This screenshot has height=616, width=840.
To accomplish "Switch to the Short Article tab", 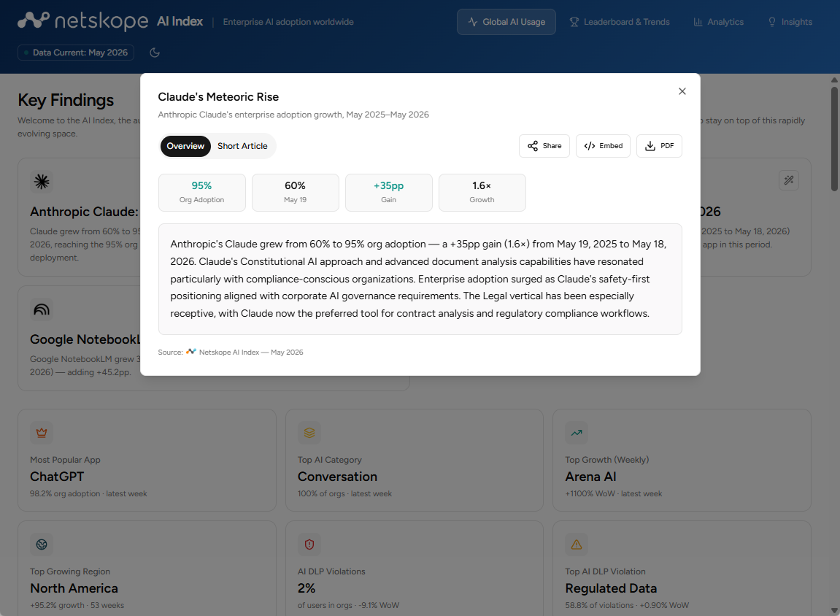I will 242,146.
